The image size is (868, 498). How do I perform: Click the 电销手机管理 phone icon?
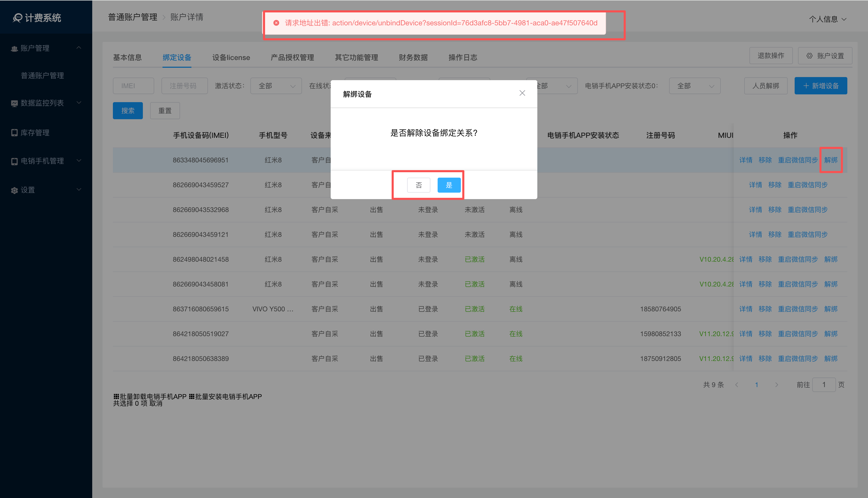[14, 161]
